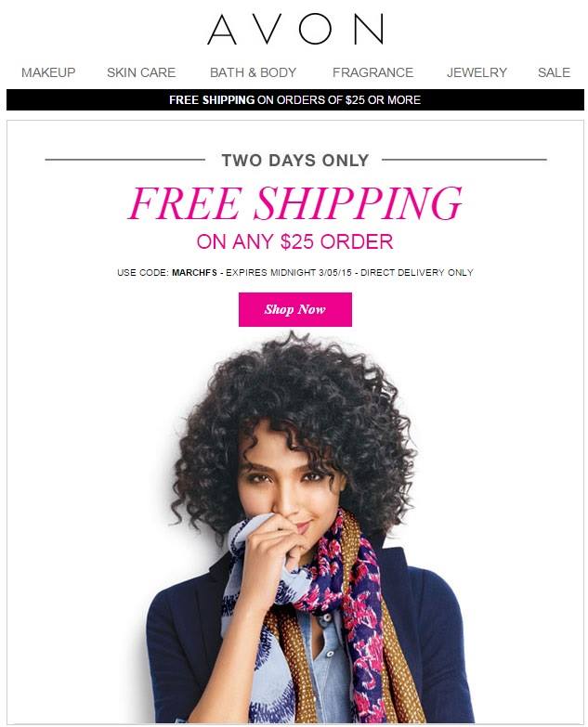Open the MAKEUP category

(48, 72)
